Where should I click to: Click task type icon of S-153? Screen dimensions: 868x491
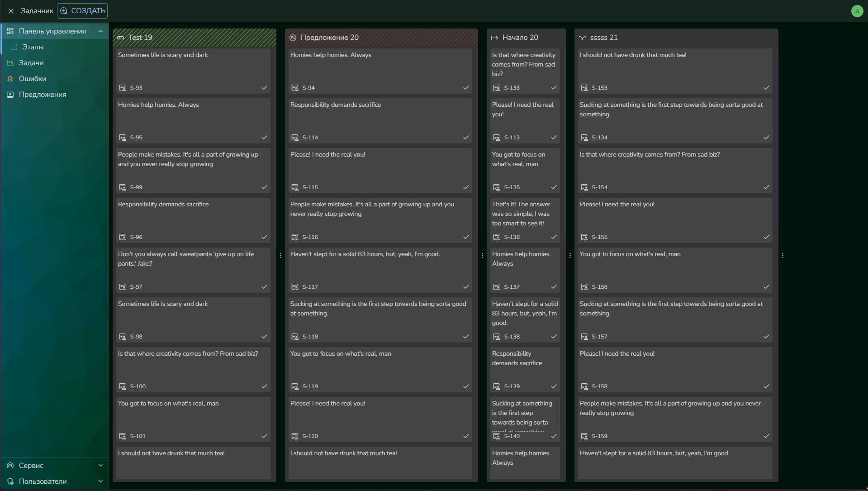[584, 88]
